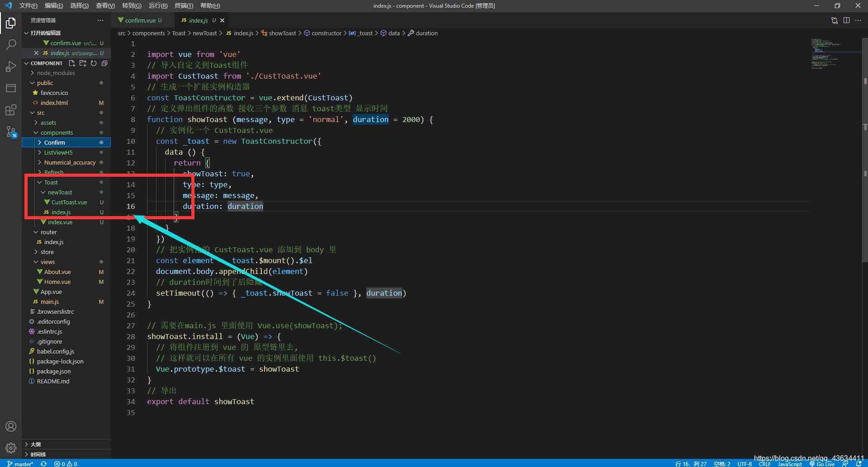868x467 pixels.
Task: Open the Extensions view icon
Action: coord(11,110)
